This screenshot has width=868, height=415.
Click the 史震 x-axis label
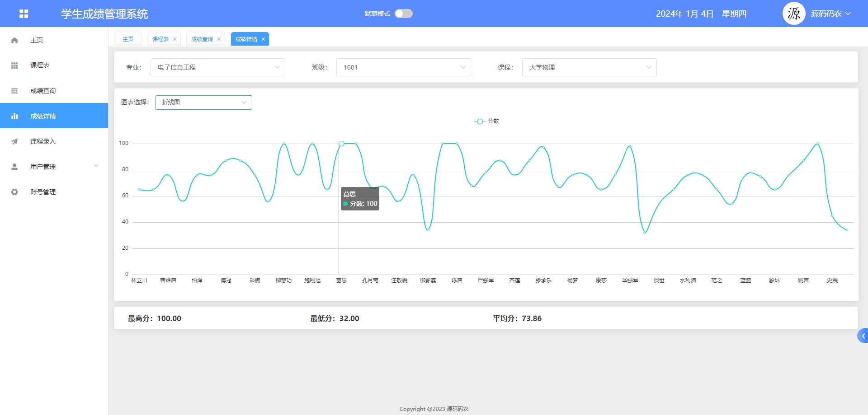click(x=832, y=280)
